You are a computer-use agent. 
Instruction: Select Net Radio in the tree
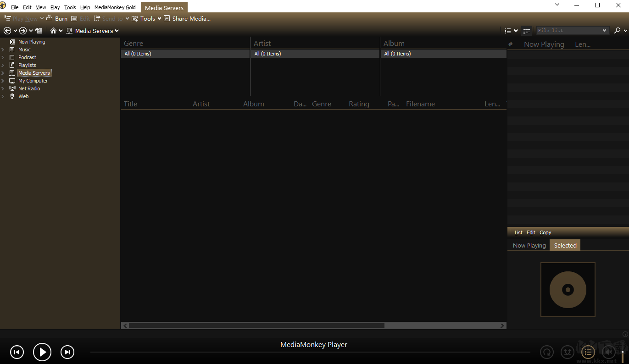pyautogui.click(x=29, y=88)
